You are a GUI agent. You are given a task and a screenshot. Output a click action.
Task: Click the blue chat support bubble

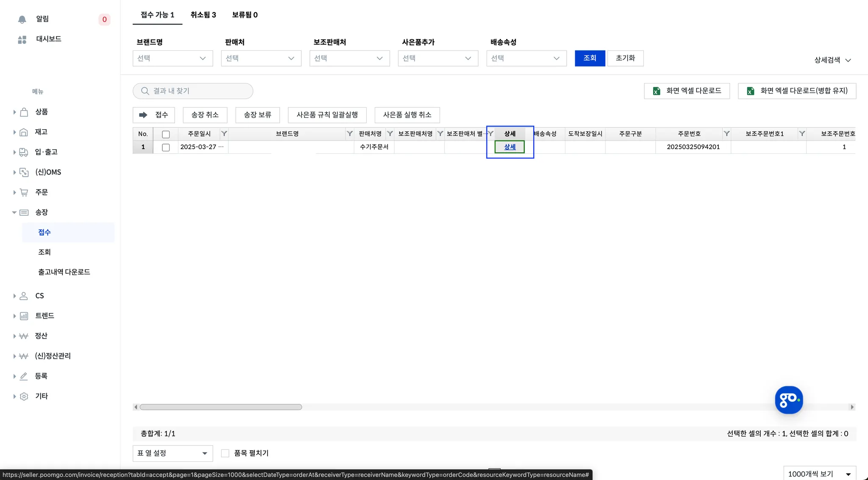pos(788,400)
